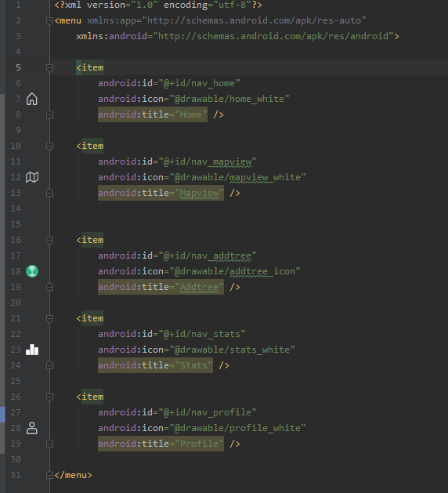This screenshot has height=493, width=448.
Task: Click the @drawable/addtree_icon resource reference
Action: tap(235, 271)
